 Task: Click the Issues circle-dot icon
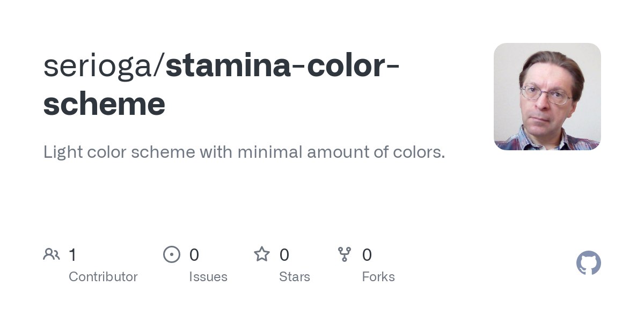[x=172, y=254]
